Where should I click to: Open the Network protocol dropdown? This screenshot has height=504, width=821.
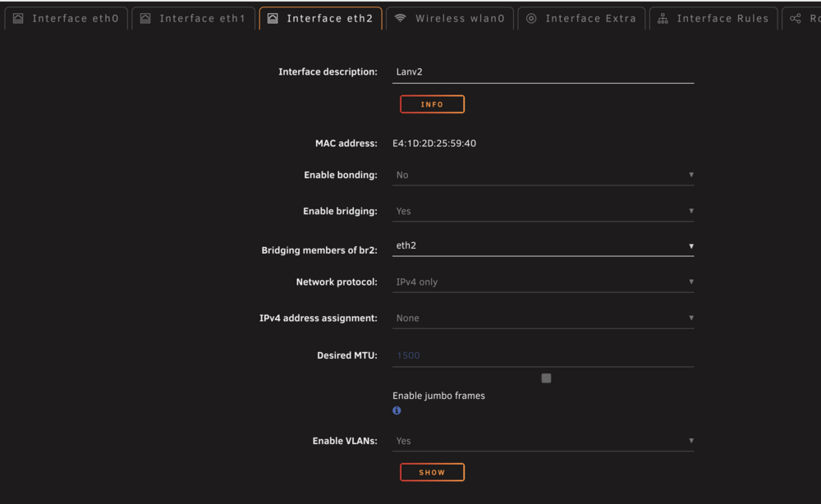click(x=543, y=282)
